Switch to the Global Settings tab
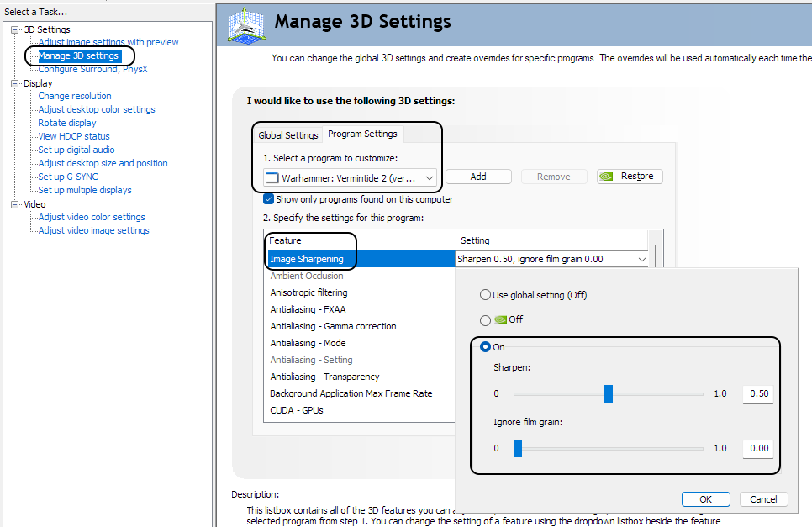 click(x=288, y=135)
